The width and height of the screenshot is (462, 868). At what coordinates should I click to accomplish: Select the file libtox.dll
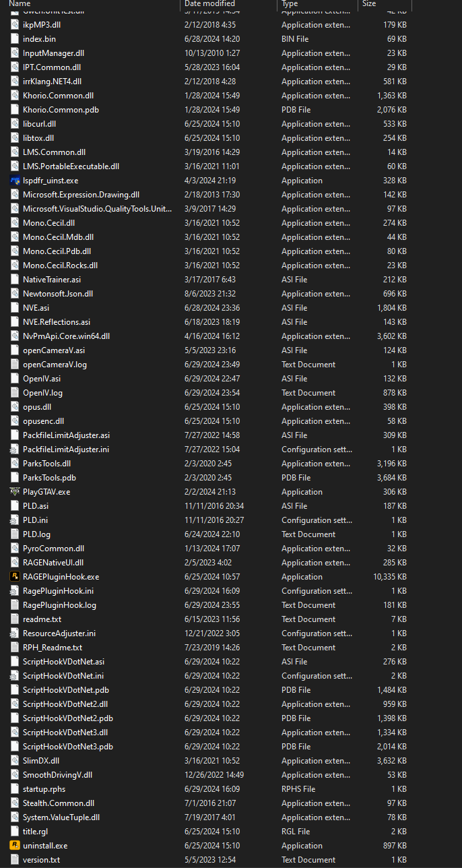[x=40, y=138]
